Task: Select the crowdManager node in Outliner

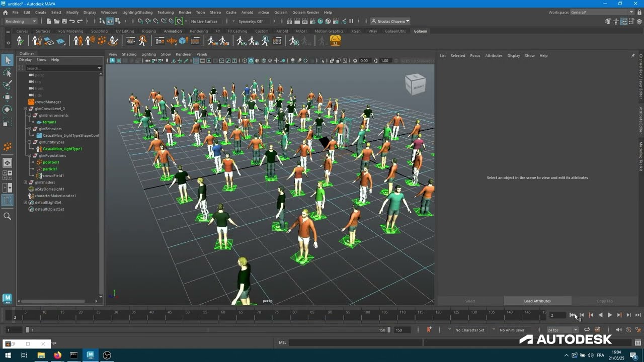Action: click(x=48, y=102)
